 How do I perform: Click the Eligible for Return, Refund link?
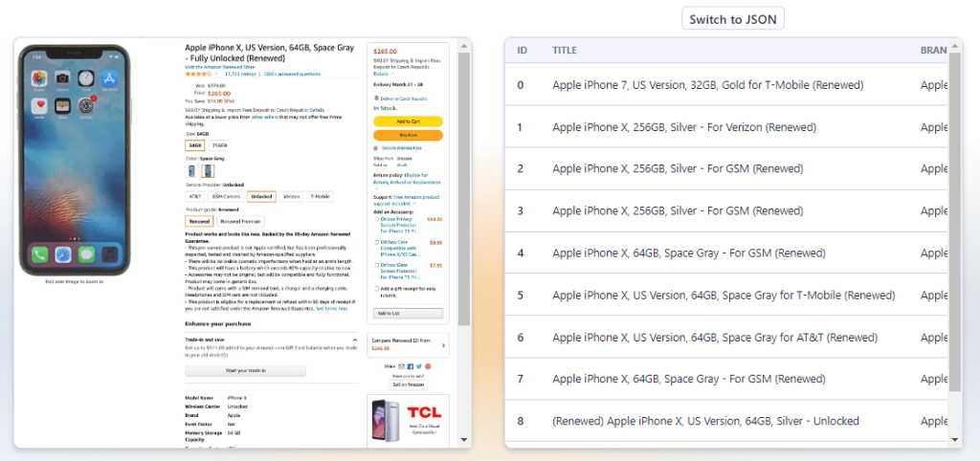(x=408, y=179)
